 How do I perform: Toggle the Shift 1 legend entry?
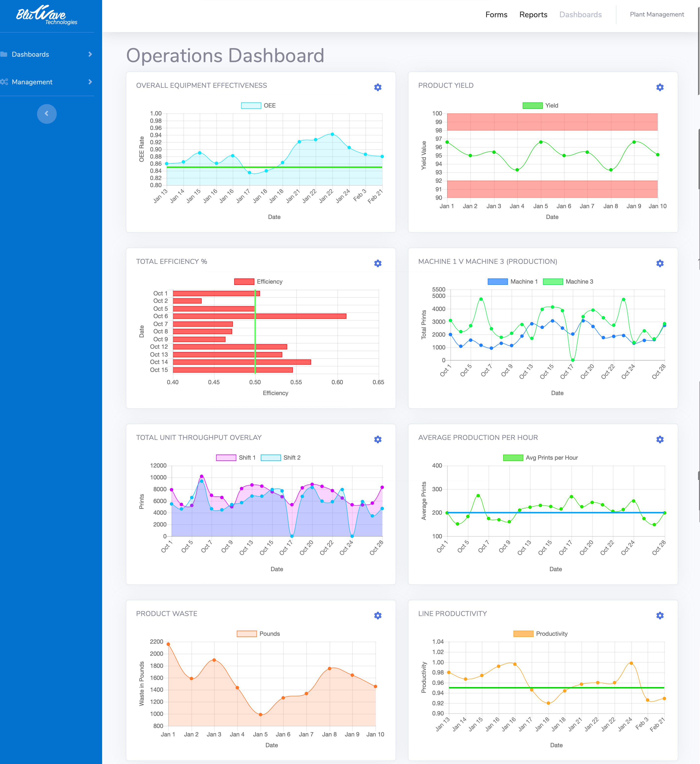pyautogui.click(x=237, y=457)
